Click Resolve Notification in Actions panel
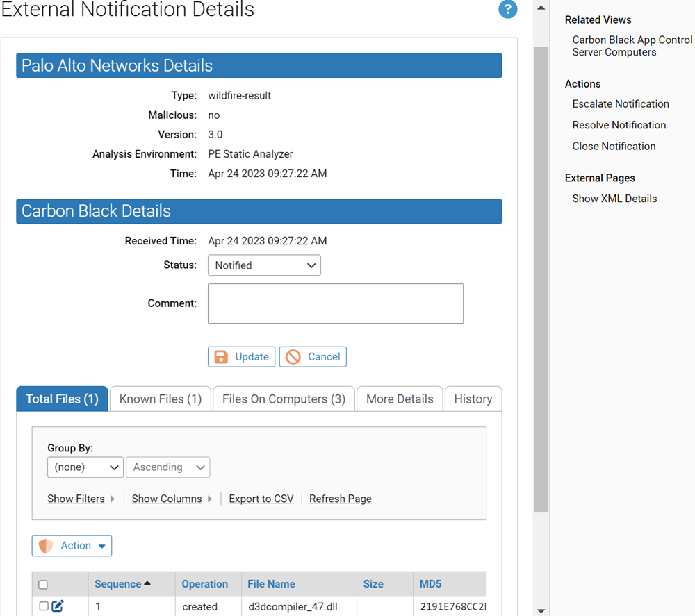 pyautogui.click(x=619, y=125)
